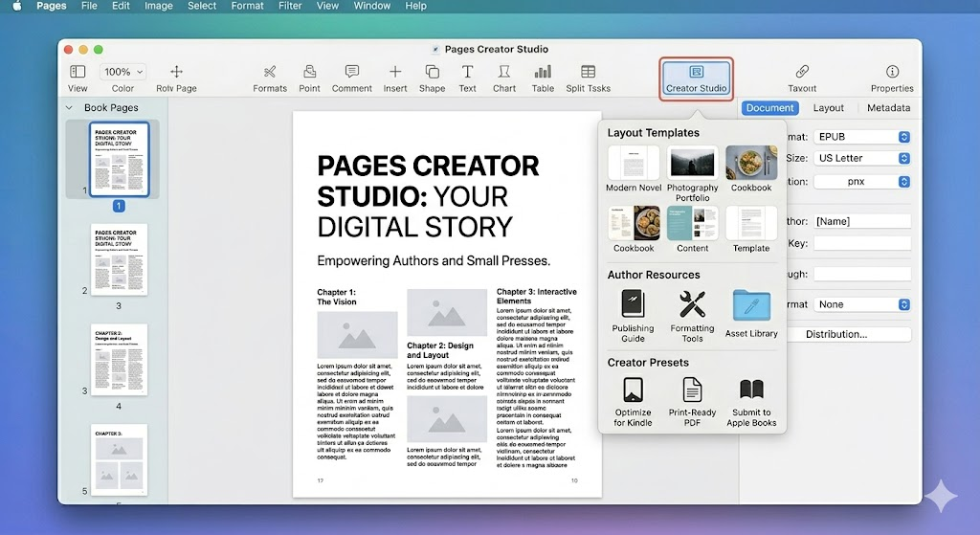Collapse the Book Pages section chevron
The image size is (980, 535).
pyautogui.click(x=69, y=107)
